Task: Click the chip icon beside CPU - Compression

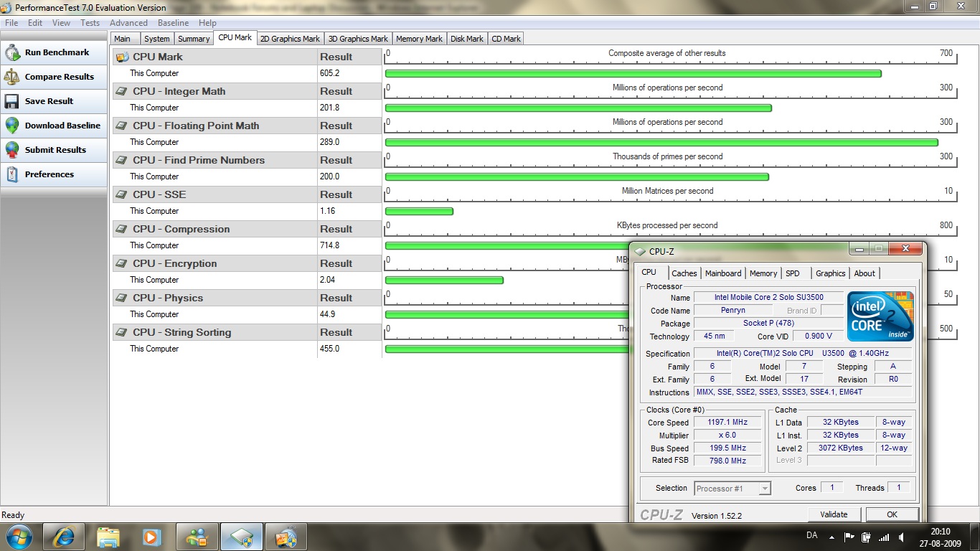Action: [122, 229]
